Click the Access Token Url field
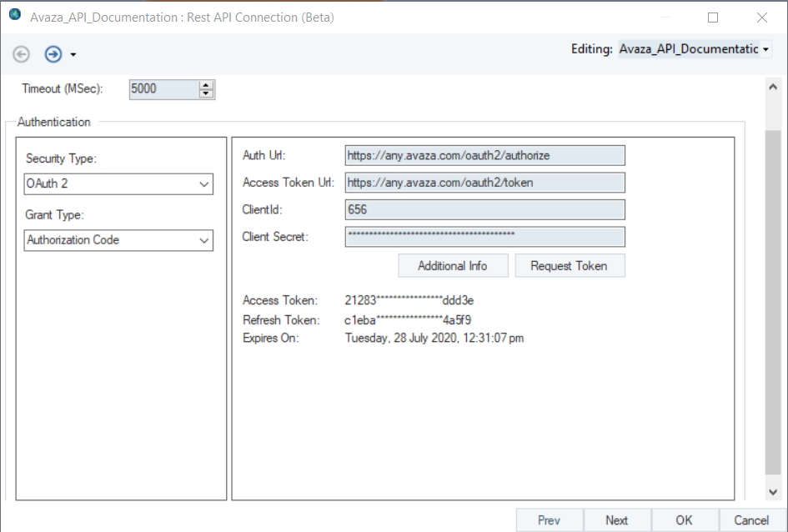The height and width of the screenshot is (532, 788). (484, 183)
